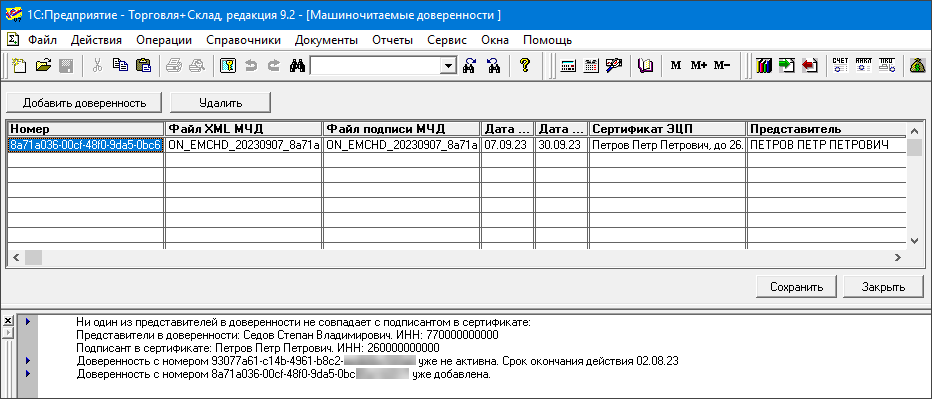Viewport: 932px width, 399px height.
Task: Click the green arrow document icon
Action: coord(787,65)
